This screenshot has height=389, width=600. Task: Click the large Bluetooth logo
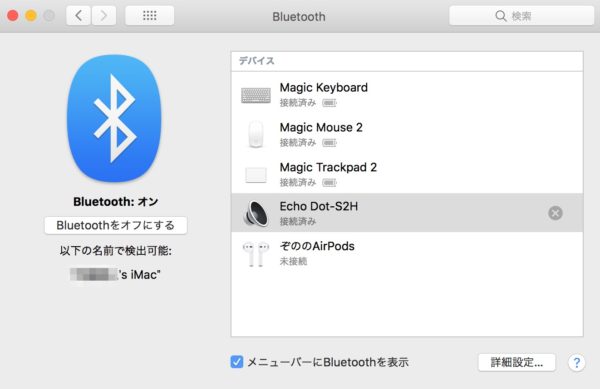pyautogui.click(x=114, y=118)
